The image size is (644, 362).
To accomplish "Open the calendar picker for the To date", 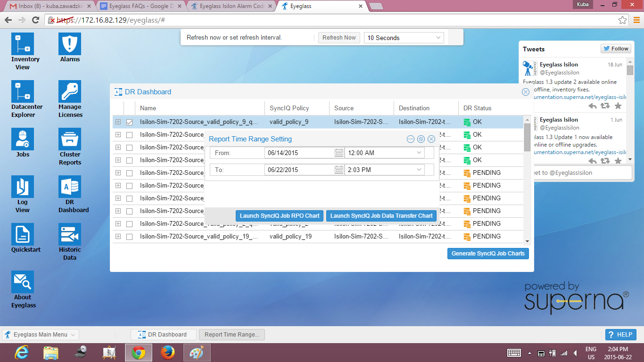I will (x=339, y=170).
